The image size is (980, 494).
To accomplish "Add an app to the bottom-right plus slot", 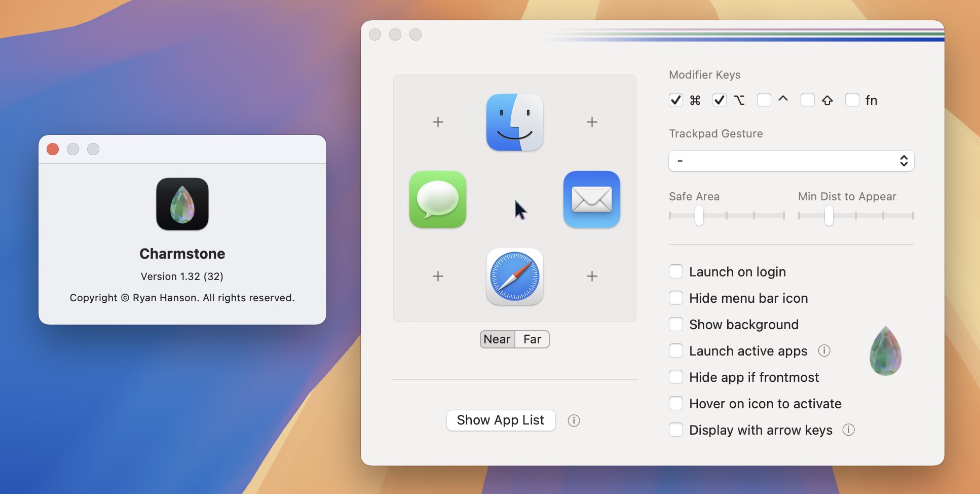I will (x=592, y=276).
